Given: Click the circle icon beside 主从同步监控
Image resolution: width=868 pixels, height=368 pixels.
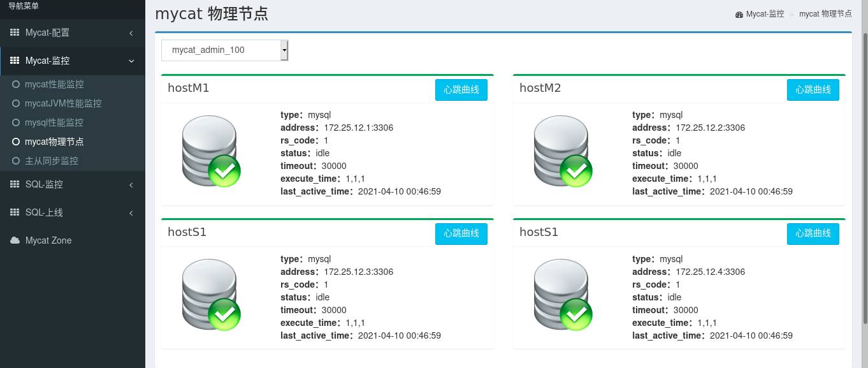Looking at the screenshot, I should (16, 161).
